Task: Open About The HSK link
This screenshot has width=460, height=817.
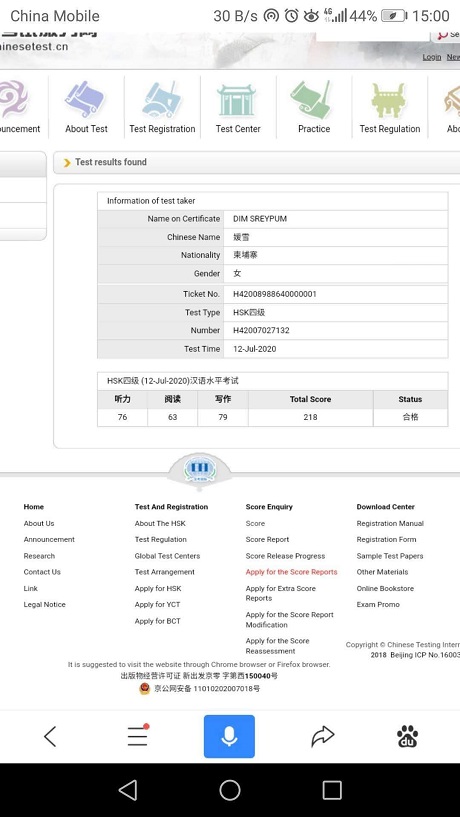Action: coord(160,523)
